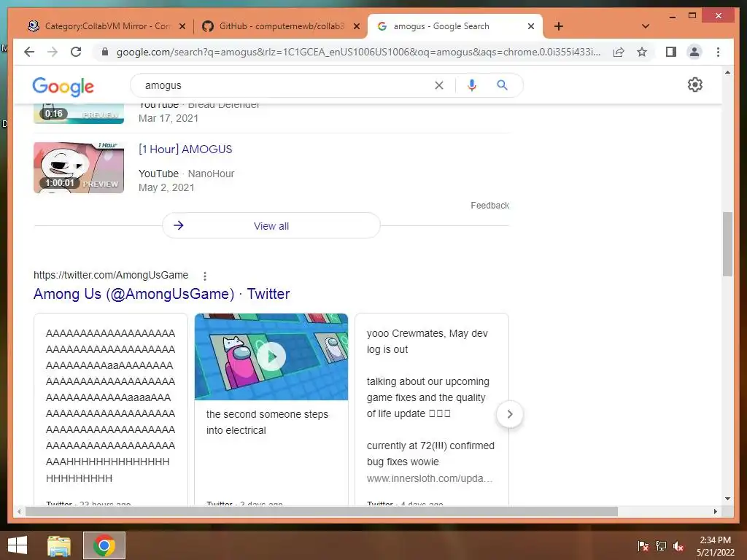Start a voice search with the microphone
Viewport: 747px width, 560px height.
tap(472, 85)
